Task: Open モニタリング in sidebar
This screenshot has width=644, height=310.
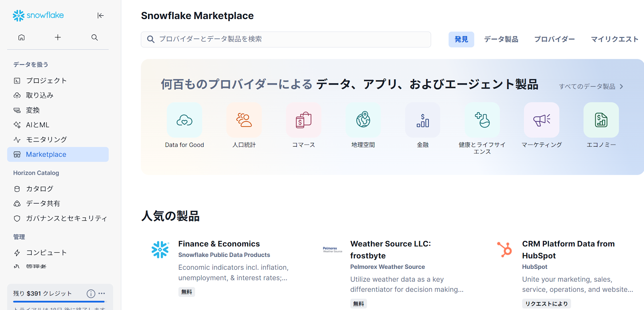Action: click(58, 140)
